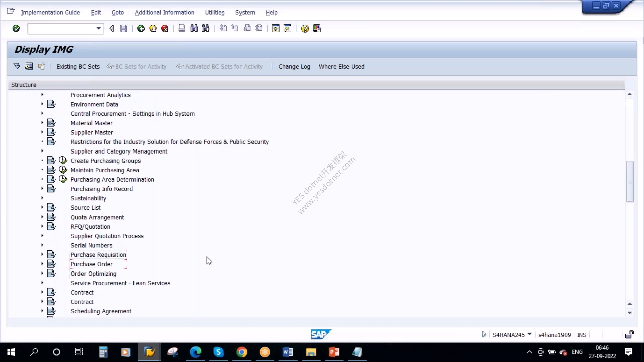Open documentation icon for Source List
This screenshot has height=362, width=644.
(x=51, y=207)
